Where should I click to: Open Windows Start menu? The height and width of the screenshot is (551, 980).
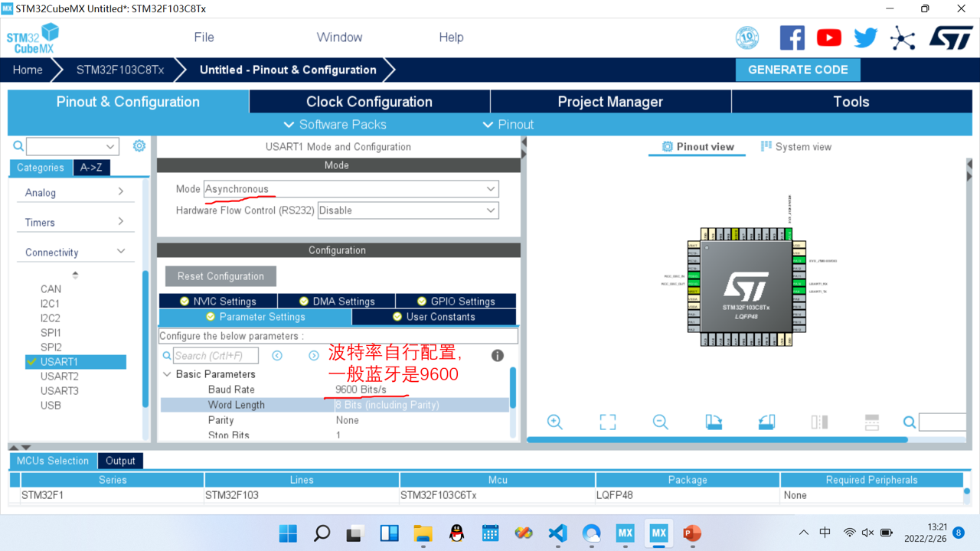(x=288, y=533)
